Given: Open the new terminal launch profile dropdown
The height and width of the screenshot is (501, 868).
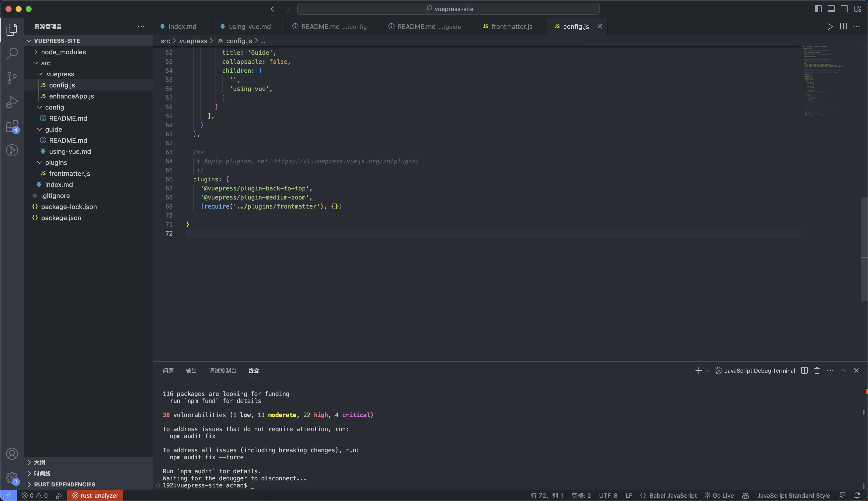Looking at the screenshot, I should point(707,371).
